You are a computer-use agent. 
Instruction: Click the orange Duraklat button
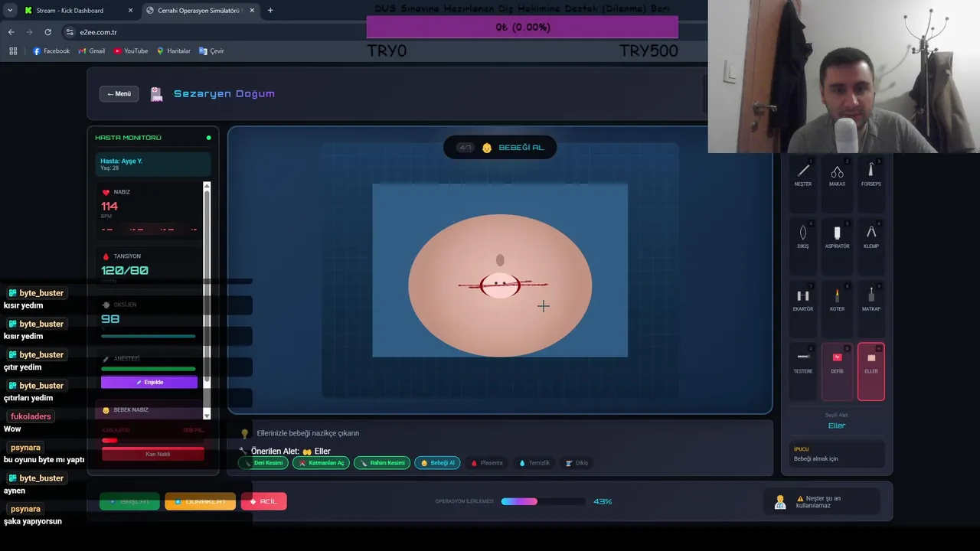click(x=200, y=501)
